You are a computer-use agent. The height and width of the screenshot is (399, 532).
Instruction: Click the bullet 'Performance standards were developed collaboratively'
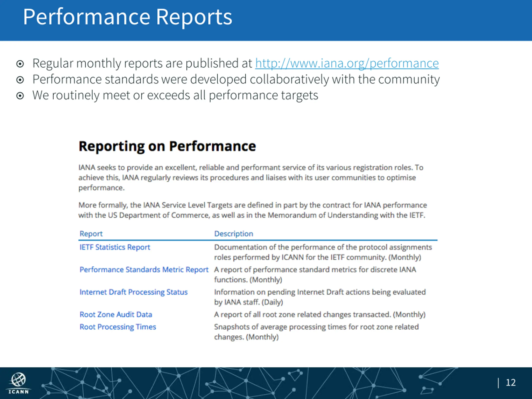click(236, 79)
